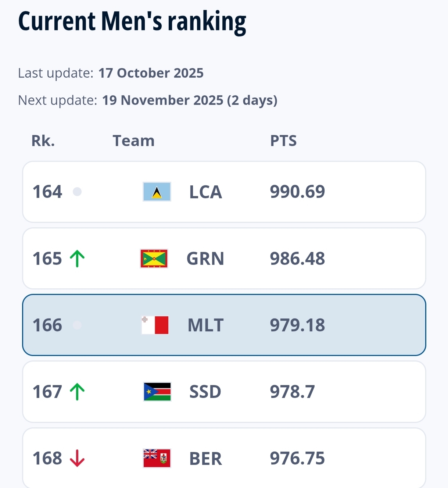Screen dimensions: 448x488
Task: Open the GRN team name
Action: [205, 259]
